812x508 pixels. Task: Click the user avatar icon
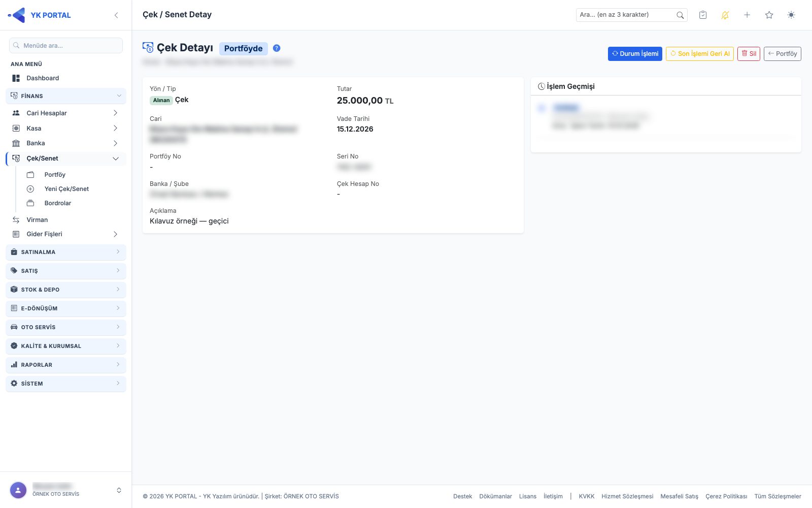point(18,490)
